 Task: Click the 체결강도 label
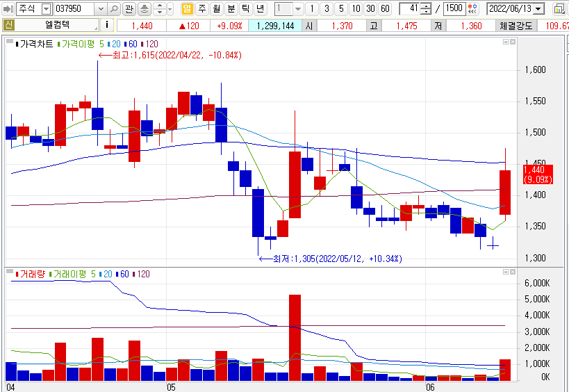click(x=516, y=26)
